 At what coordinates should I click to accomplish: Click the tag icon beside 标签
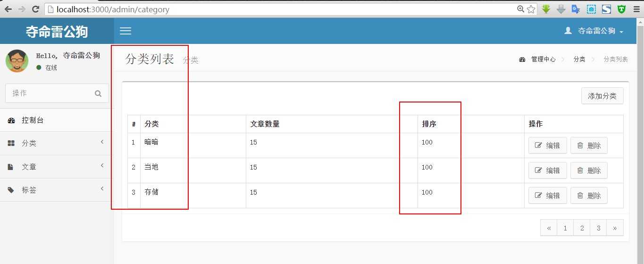click(11, 190)
